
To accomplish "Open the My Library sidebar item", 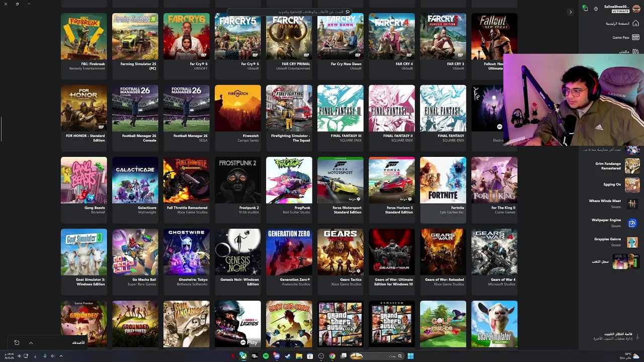I will click(x=628, y=51).
